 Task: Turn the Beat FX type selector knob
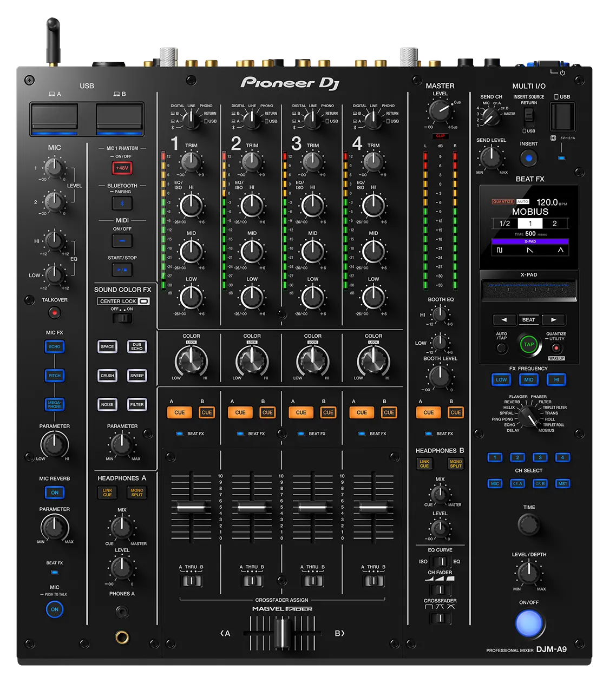528,416
